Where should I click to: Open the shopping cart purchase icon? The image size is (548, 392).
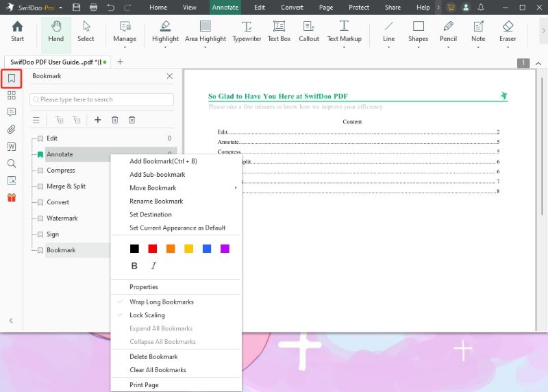click(451, 8)
